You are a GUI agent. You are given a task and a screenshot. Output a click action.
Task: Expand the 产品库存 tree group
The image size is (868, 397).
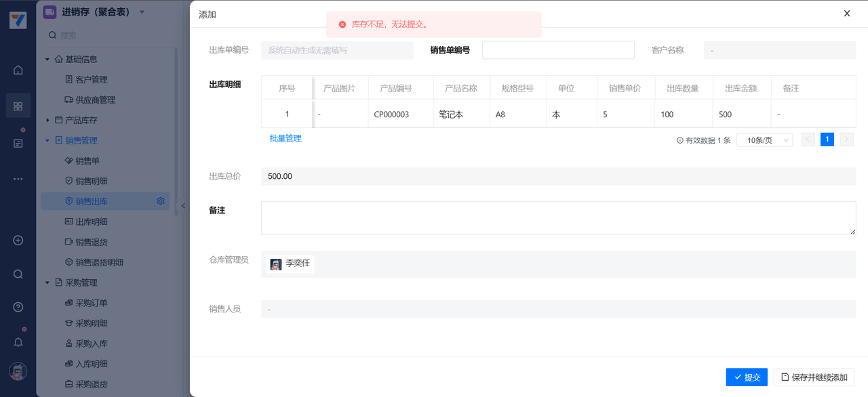pyautogui.click(x=47, y=120)
